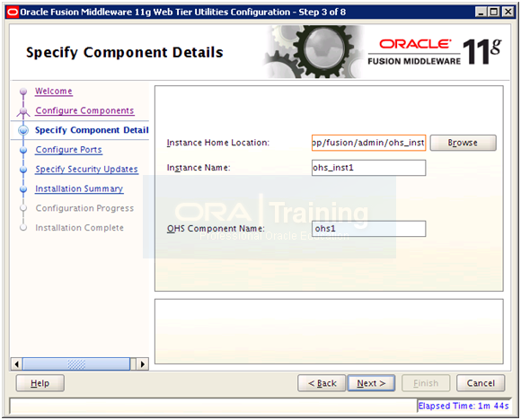
Task: Click the Configure Components step marker icon
Action: pyautogui.click(x=23, y=112)
